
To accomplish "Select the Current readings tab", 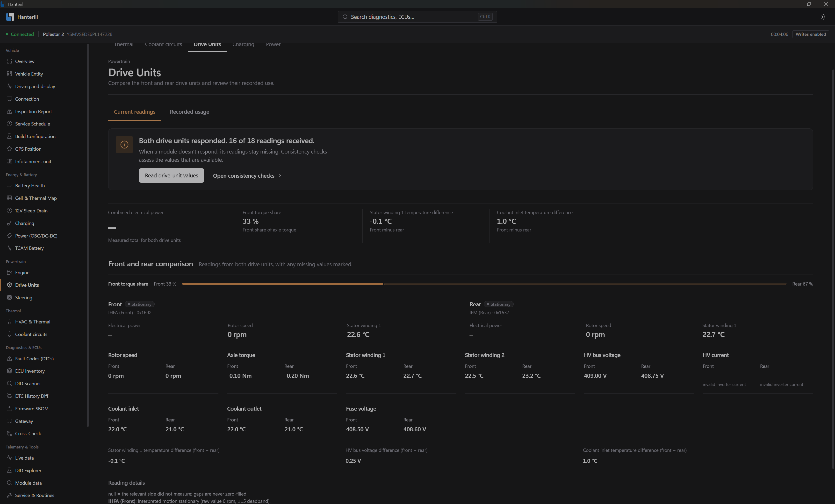I will click(135, 112).
